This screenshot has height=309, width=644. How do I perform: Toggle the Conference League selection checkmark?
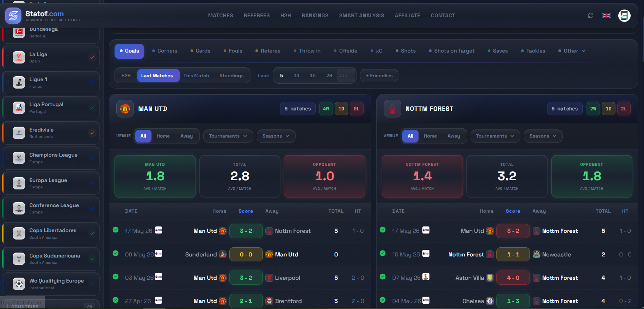92,208
